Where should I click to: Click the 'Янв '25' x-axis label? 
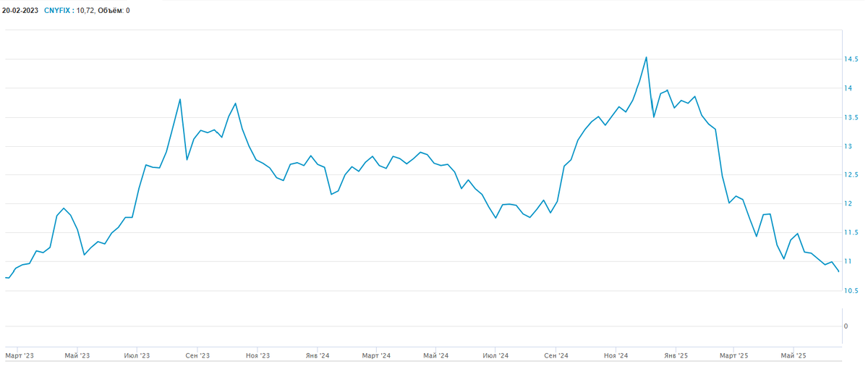point(676,355)
